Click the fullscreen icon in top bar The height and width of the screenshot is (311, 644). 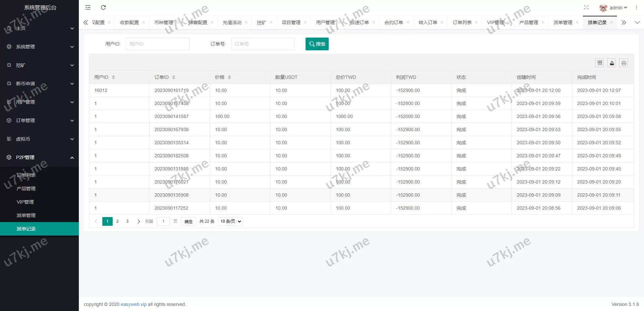pos(586,7)
